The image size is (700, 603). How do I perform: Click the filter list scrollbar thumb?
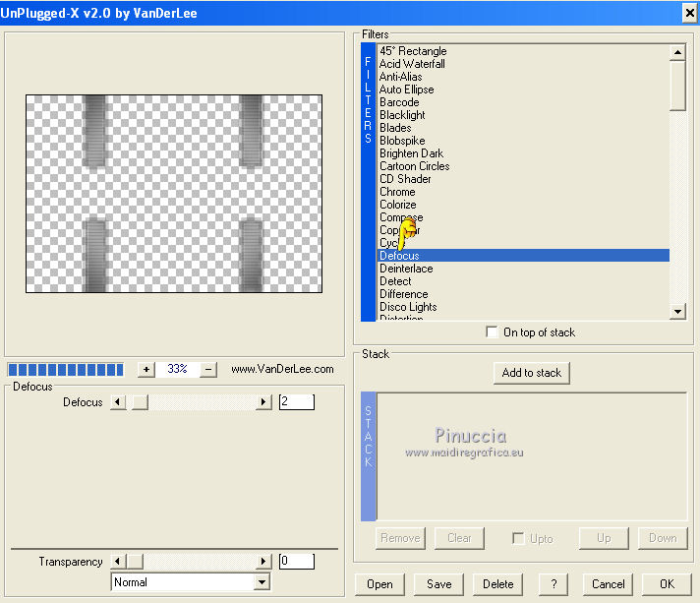677,86
